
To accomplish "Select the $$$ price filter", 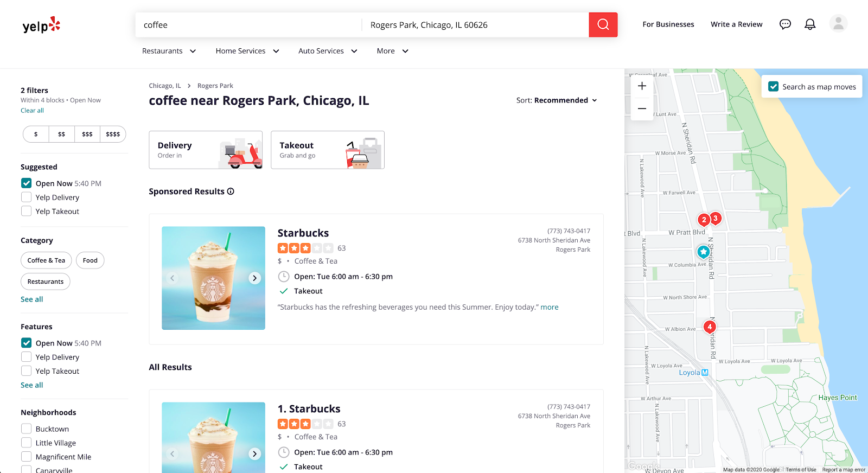I will (87, 134).
